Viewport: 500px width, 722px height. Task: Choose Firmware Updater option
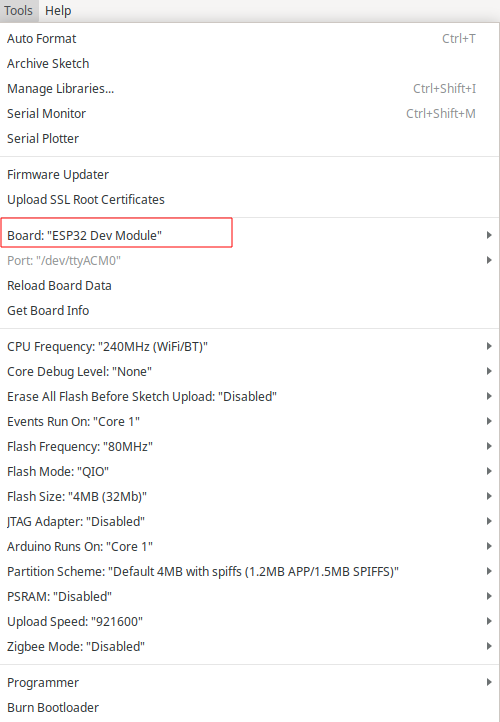pyautogui.click(x=250, y=175)
